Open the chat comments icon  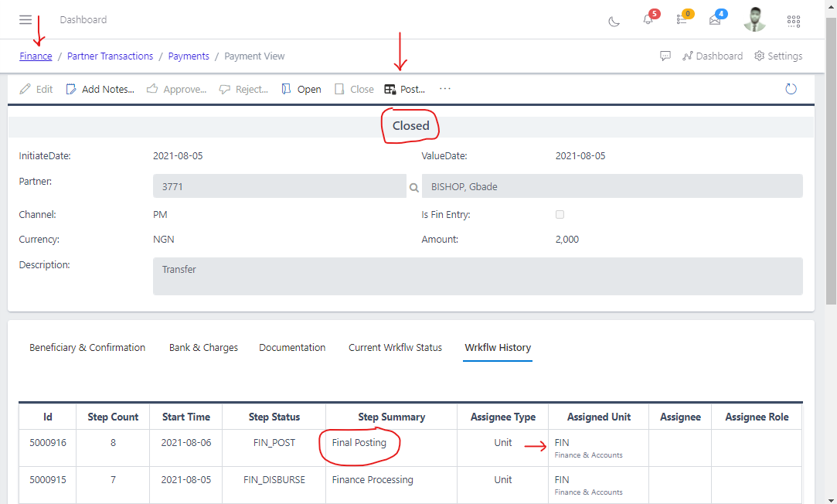665,56
